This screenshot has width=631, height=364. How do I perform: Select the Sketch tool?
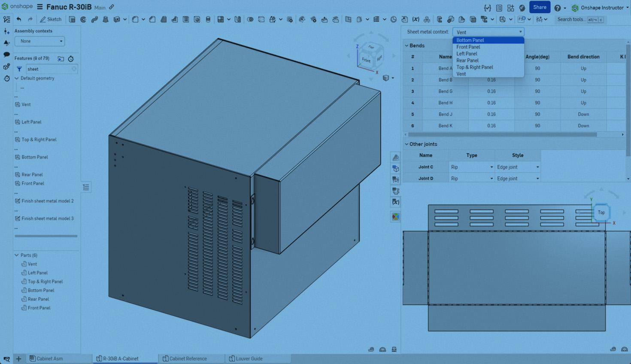[x=51, y=19]
